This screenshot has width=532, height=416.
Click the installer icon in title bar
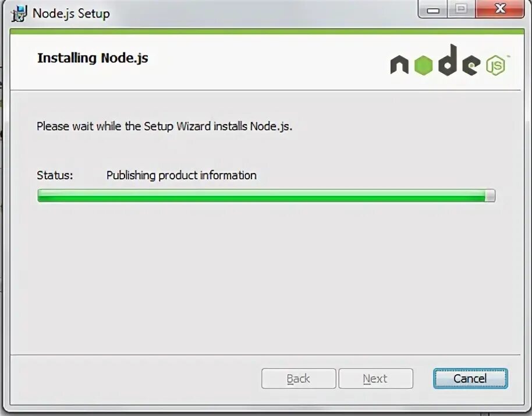[19, 13]
